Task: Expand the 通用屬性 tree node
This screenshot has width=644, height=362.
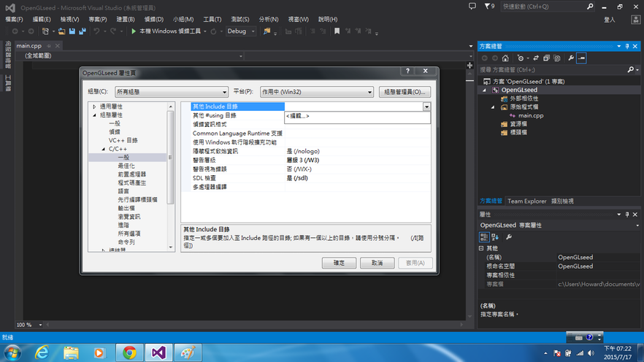Action: [94, 107]
